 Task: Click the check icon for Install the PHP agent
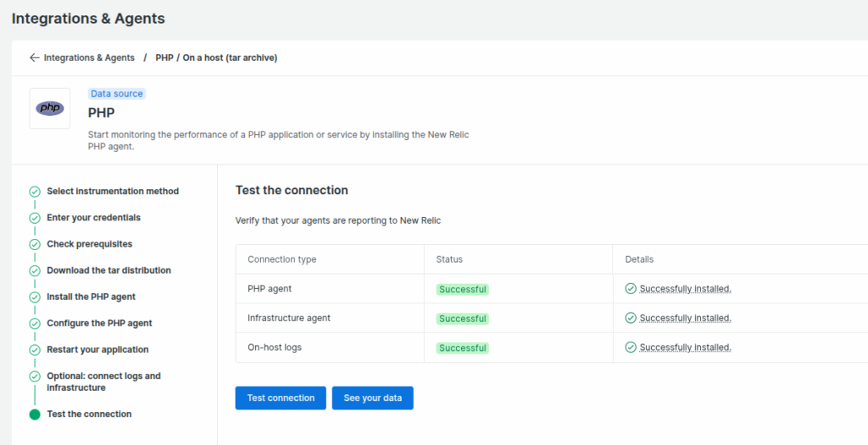point(35,298)
